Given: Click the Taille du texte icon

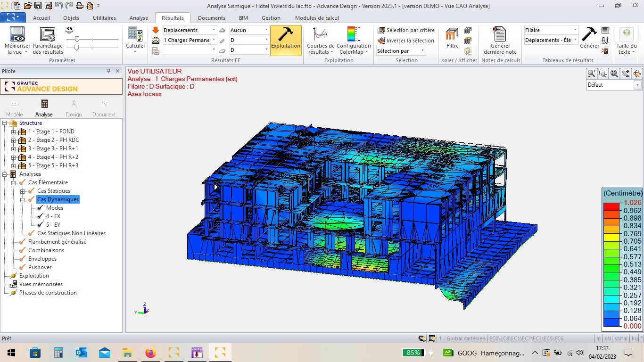Looking at the screenshot, I should [x=627, y=34].
